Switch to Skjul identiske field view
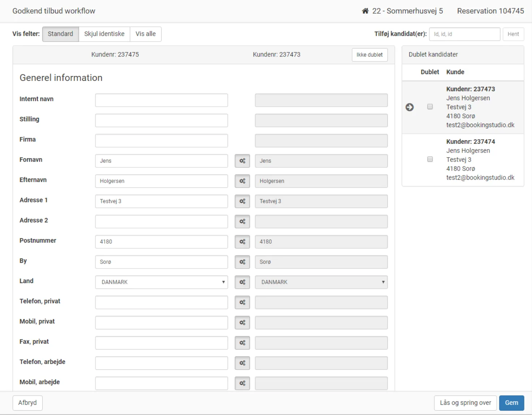This screenshot has width=532, height=415. 104,34
